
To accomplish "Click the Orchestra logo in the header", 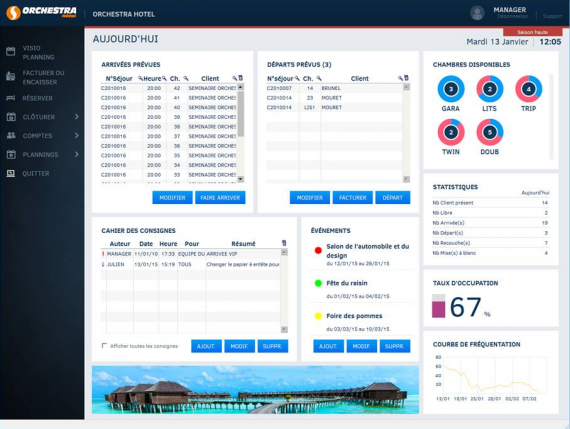I will coord(41,12).
